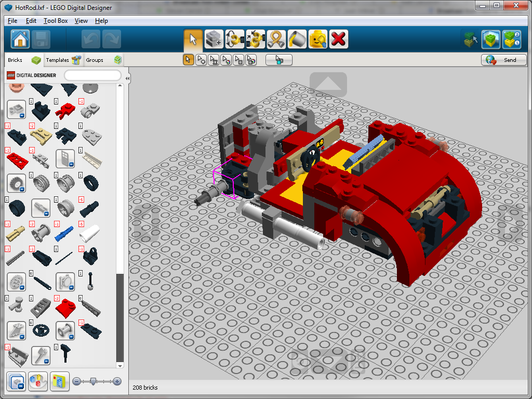
Task: Select the Hinge tool
Action: point(235,39)
